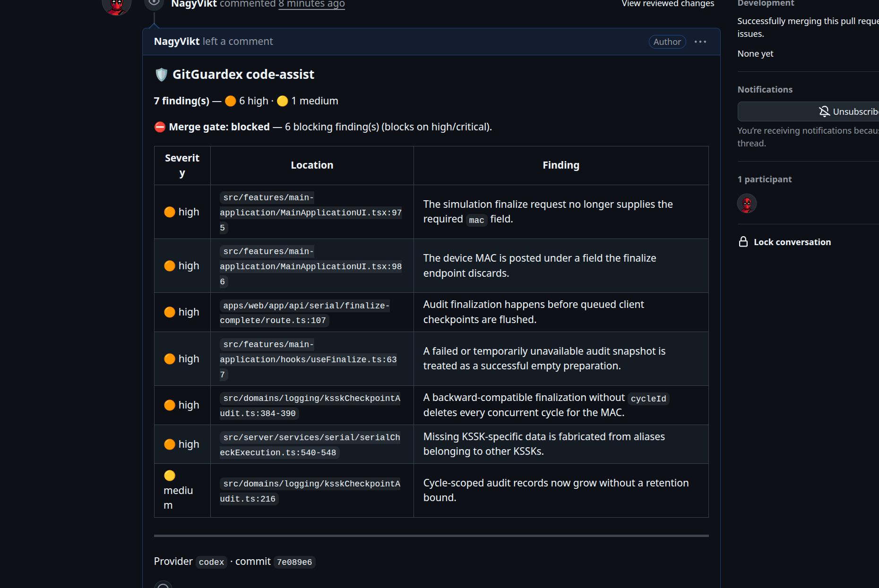Click the shield icon next to GitGuardex

coord(161,75)
